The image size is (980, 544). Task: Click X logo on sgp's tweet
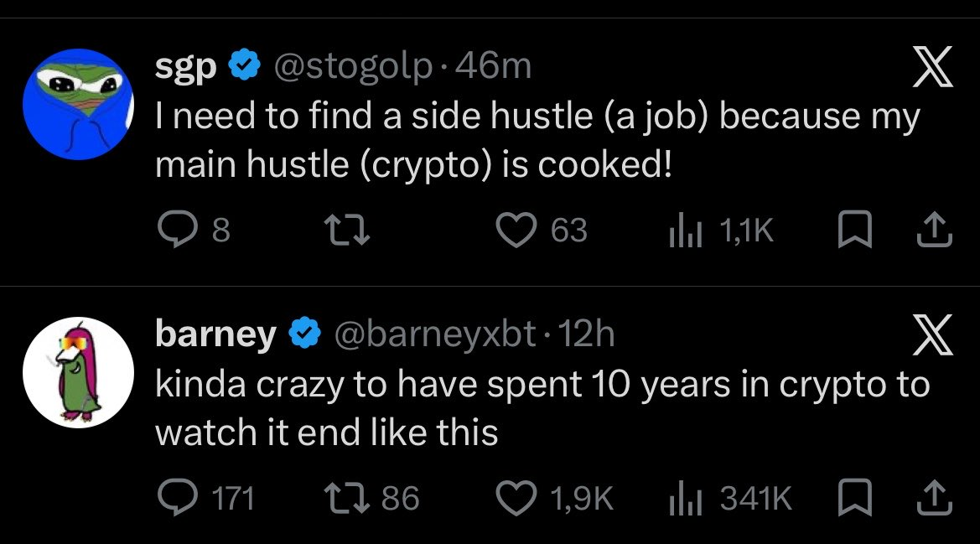point(932,66)
